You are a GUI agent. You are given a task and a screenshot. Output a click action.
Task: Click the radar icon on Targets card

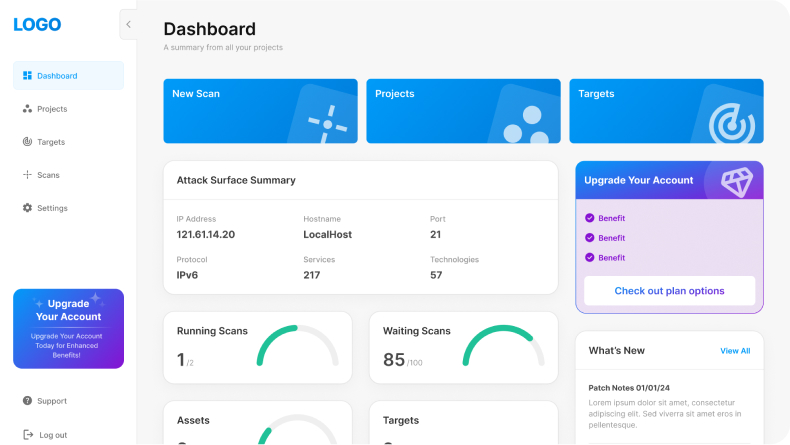click(732, 123)
